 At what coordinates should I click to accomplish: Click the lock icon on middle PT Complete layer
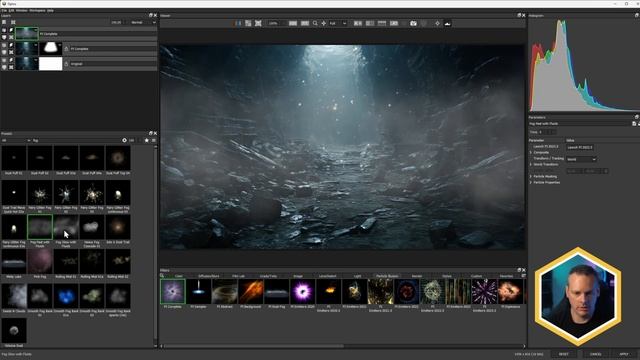67,49
